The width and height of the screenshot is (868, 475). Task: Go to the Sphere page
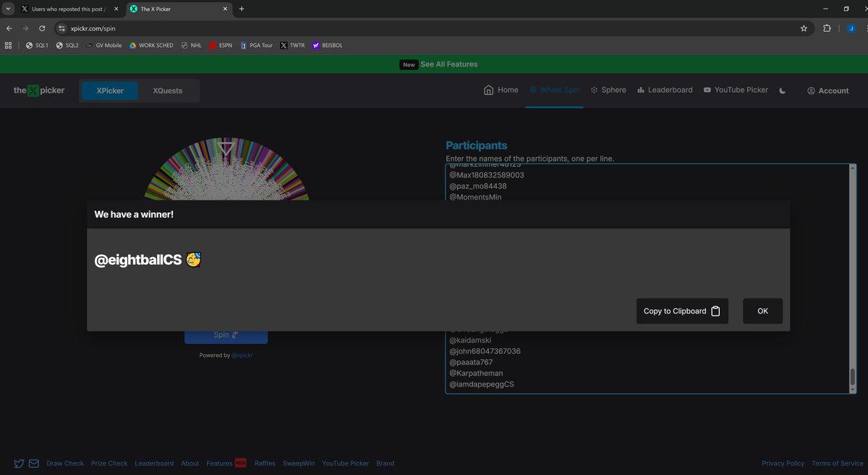608,91
